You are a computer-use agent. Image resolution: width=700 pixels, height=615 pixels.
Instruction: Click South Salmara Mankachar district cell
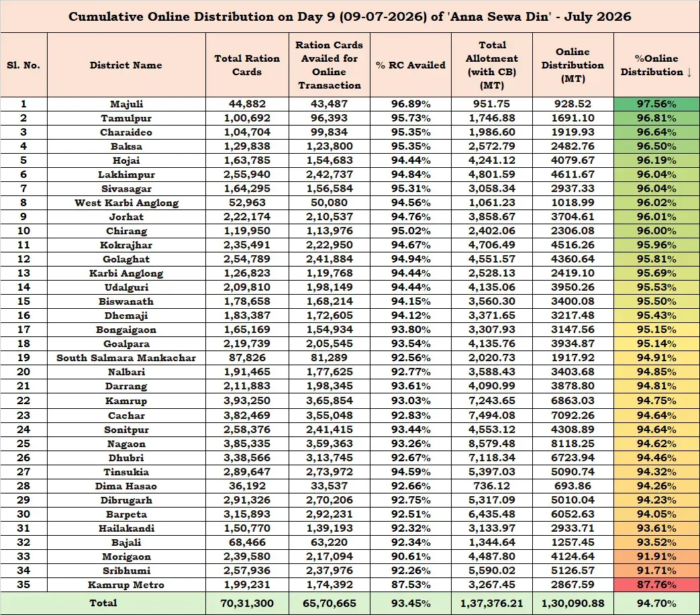pos(126,358)
